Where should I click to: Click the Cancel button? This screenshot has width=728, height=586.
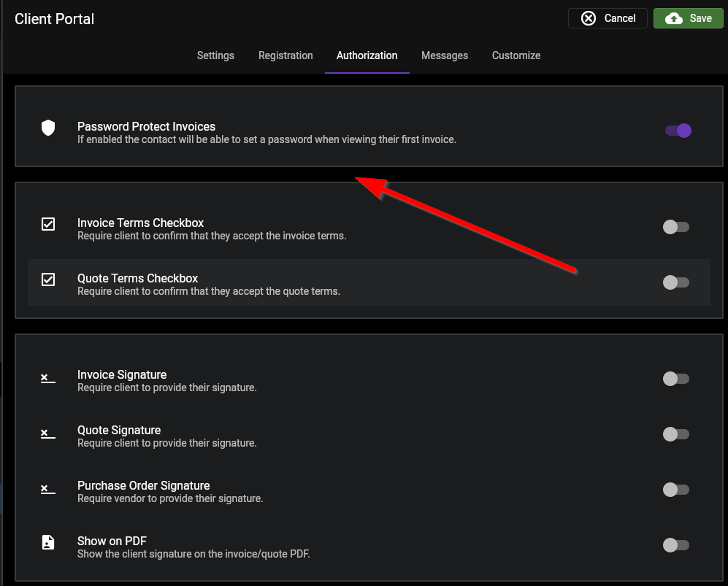[608, 18]
